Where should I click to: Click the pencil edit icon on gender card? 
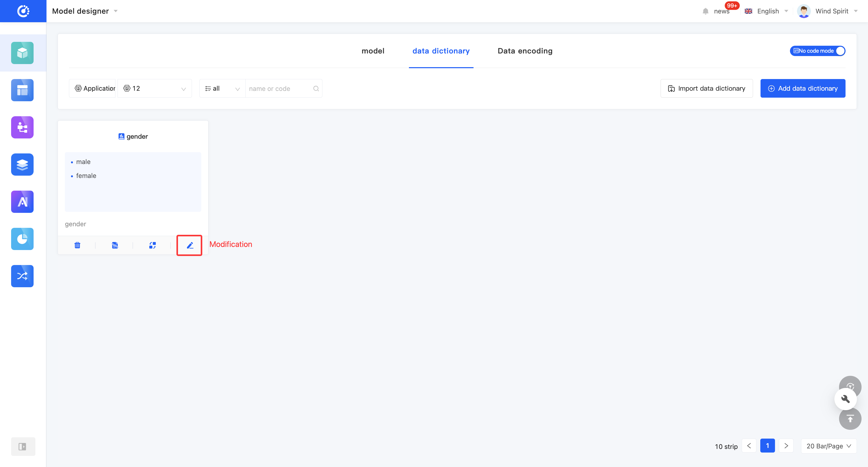(x=190, y=245)
